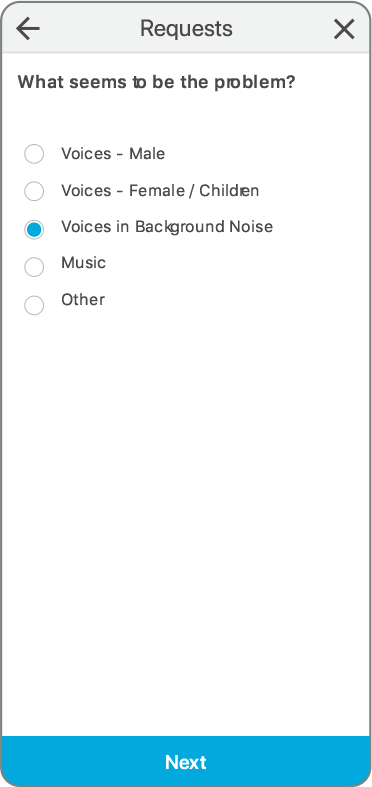Report a problem hearing male voices
This screenshot has height=787, width=372.
(34, 154)
